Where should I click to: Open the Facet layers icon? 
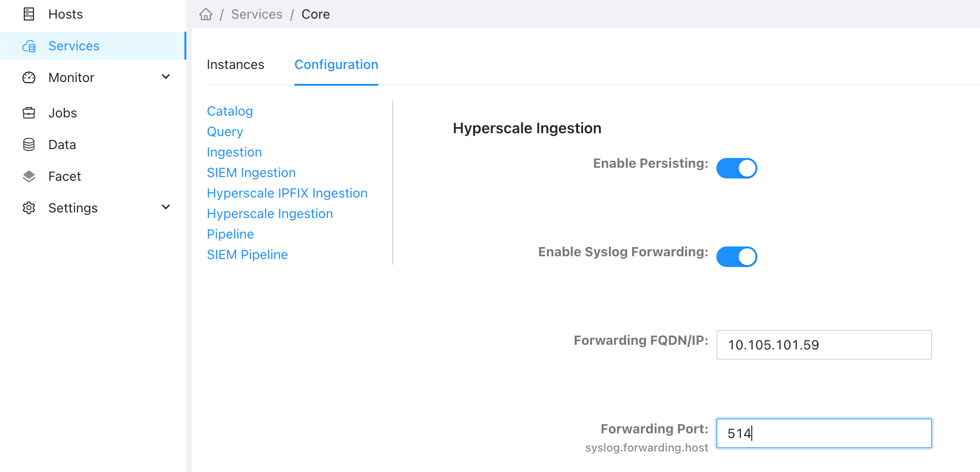pos(29,176)
